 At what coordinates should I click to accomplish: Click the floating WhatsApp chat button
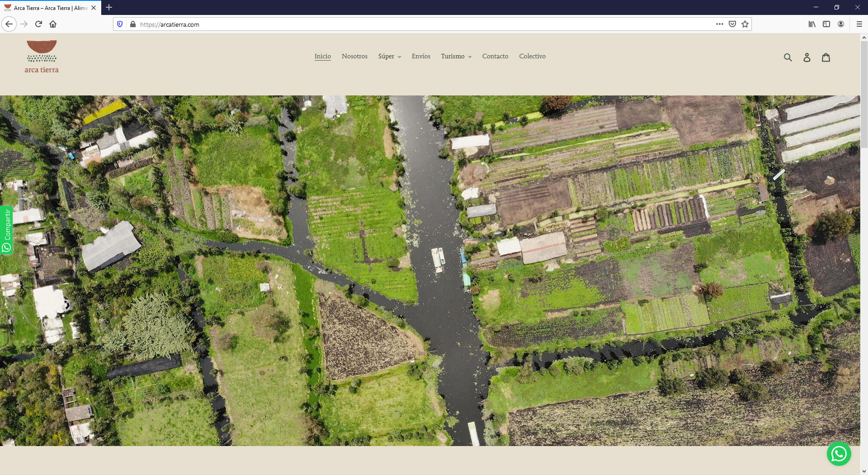click(x=839, y=453)
